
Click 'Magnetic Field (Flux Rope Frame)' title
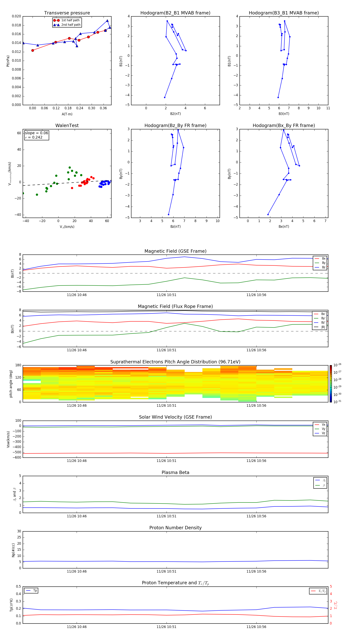pos(175,307)
